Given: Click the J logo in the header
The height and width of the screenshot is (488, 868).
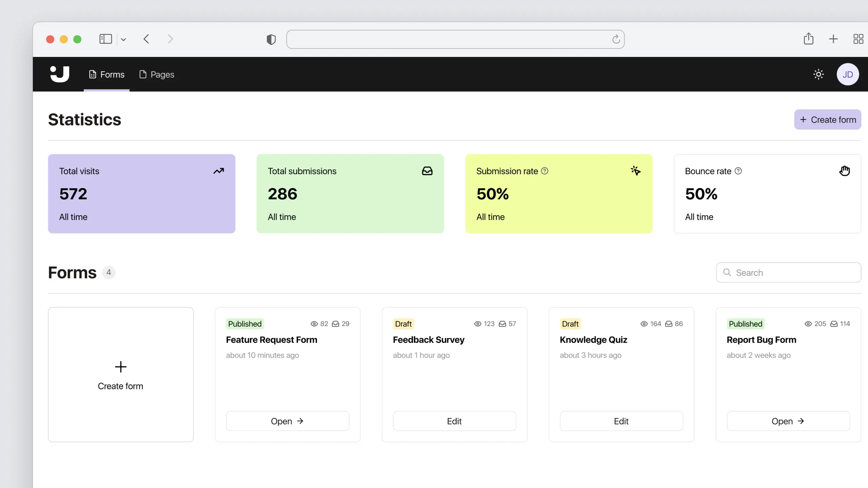Looking at the screenshot, I should [x=60, y=74].
